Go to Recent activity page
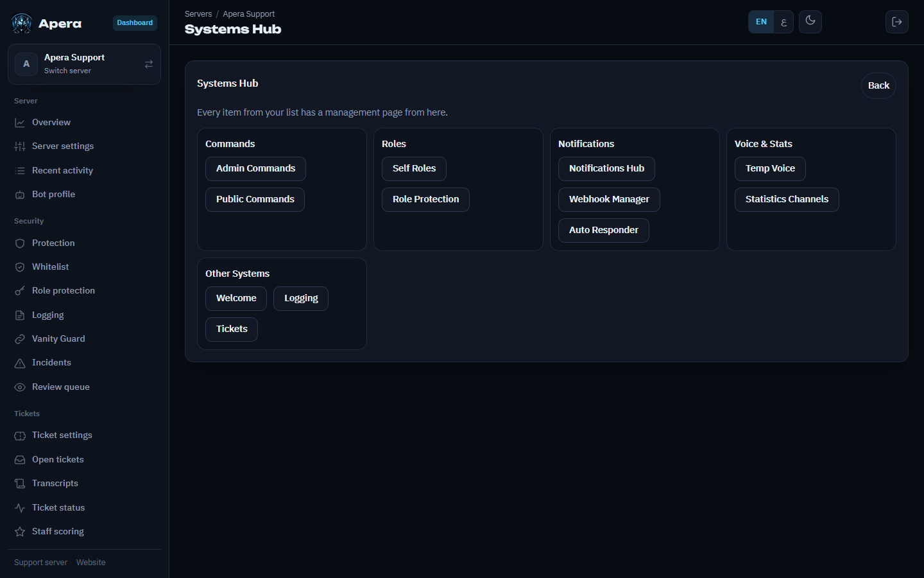The image size is (924, 578). 84,171
